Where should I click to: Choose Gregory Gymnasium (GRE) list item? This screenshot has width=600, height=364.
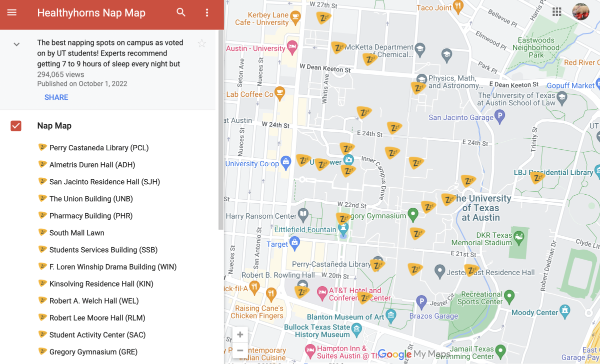[x=88, y=352]
